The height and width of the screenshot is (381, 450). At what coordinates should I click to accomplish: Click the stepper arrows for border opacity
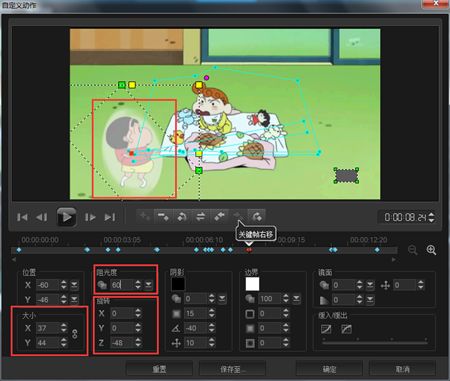[x=286, y=299]
